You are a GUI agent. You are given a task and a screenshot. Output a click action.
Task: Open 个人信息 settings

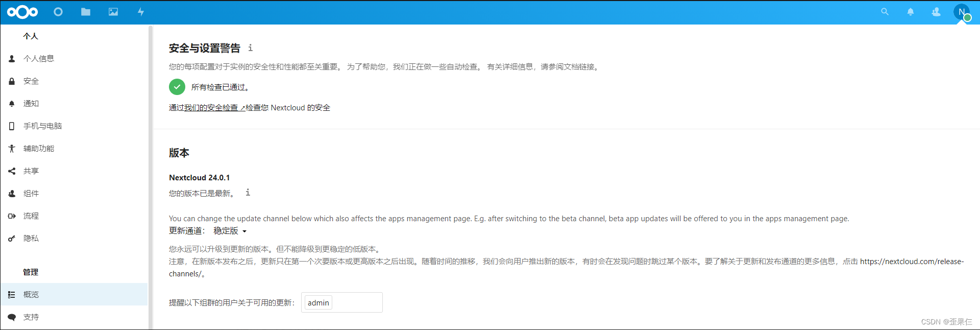coord(74,59)
